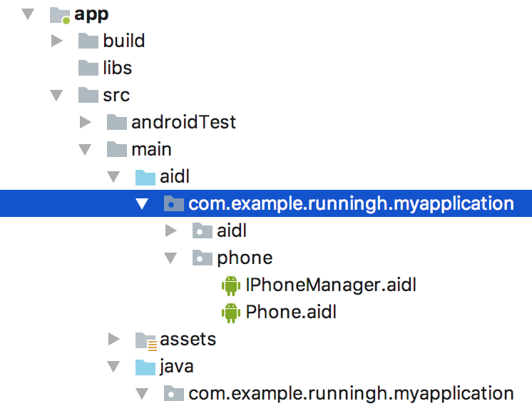Click the Android icon beside Phone.aidl
The height and width of the screenshot is (411, 532).
coord(231,313)
